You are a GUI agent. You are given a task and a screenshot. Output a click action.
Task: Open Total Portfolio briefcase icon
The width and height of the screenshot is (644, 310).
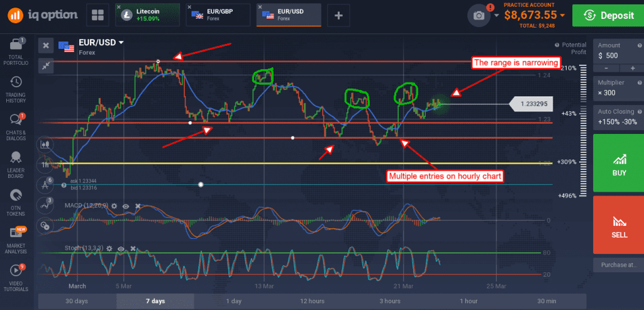16,44
